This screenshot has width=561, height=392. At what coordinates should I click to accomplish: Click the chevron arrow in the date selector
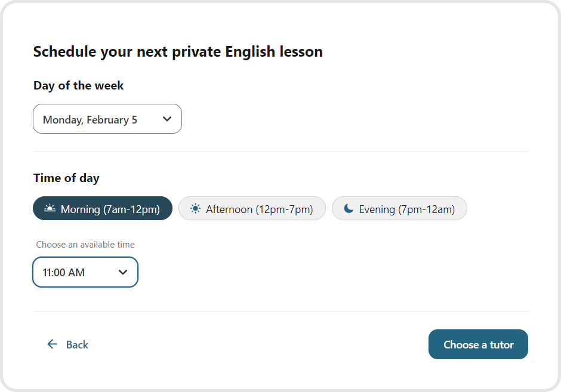point(167,119)
